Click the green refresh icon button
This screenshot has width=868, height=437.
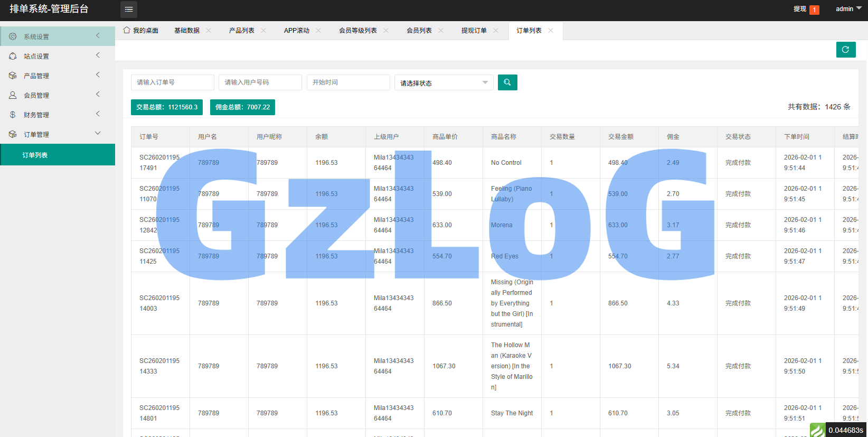[x=845, y=50]
